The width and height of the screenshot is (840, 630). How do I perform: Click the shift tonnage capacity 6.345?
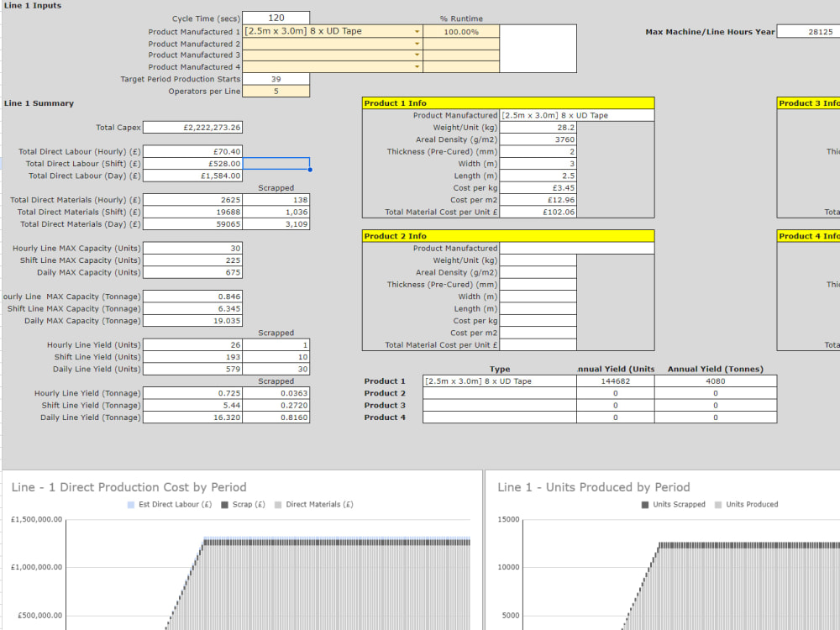coord(193,308)
